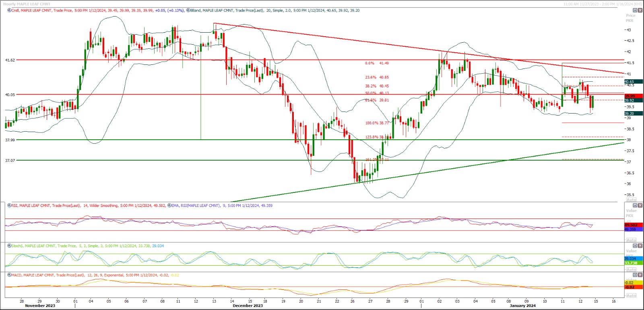644x310 pixels.
Task: Click the Hourly MAPLE LEAF CMNT chart title
Action: pyautogui.click(x=27, y=4)
